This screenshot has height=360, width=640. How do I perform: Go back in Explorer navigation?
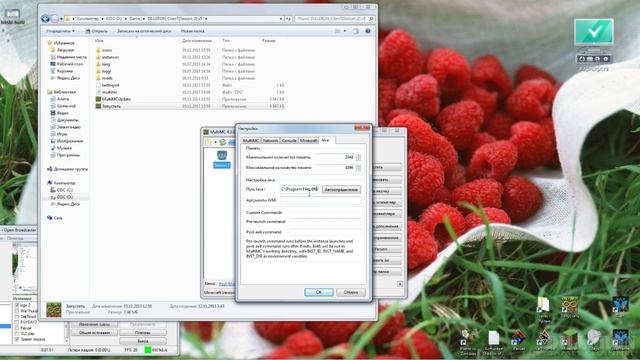tap(45, 19)
